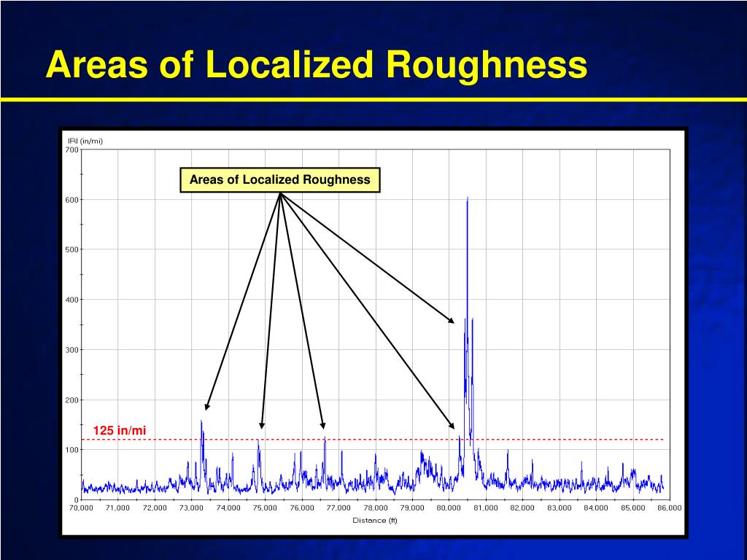
Task: Click the y-axis value 500
Action: [72, 249]
